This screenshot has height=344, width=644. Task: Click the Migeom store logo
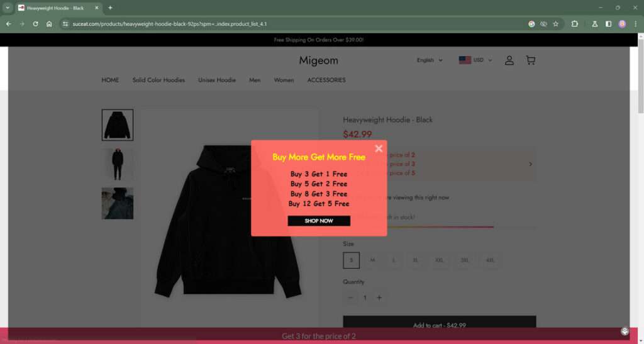tap(319, 60)
